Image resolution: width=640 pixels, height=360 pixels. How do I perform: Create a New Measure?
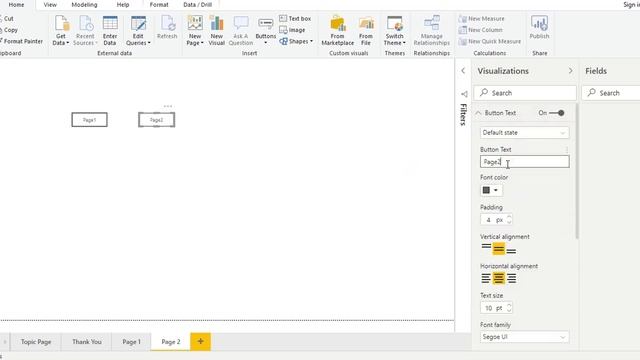pyautogui.click(x=482, y=19)
